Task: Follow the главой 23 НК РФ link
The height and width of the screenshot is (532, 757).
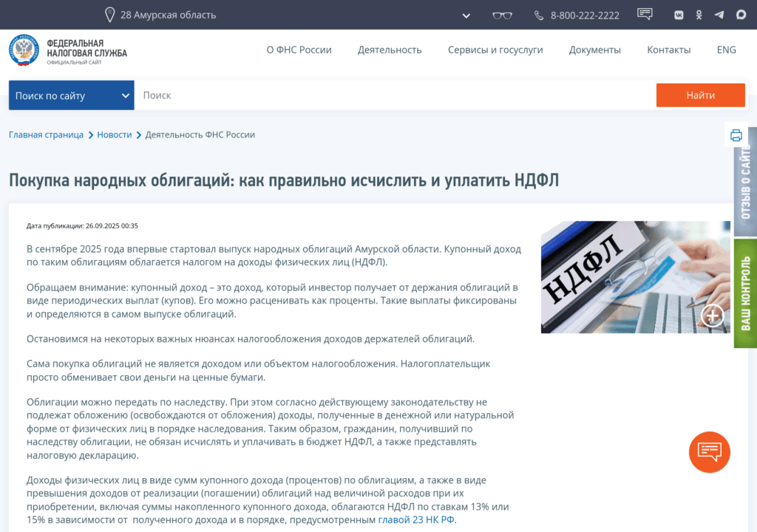Action: tap(416, 519)
